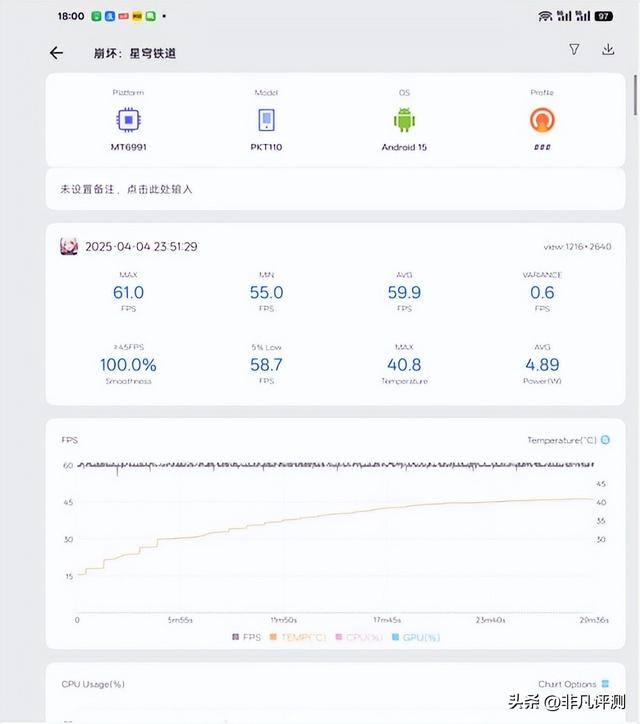Select the MT6991 platform chip icon
The width and height of the screenshot is (640, 724).
[129, 120]
